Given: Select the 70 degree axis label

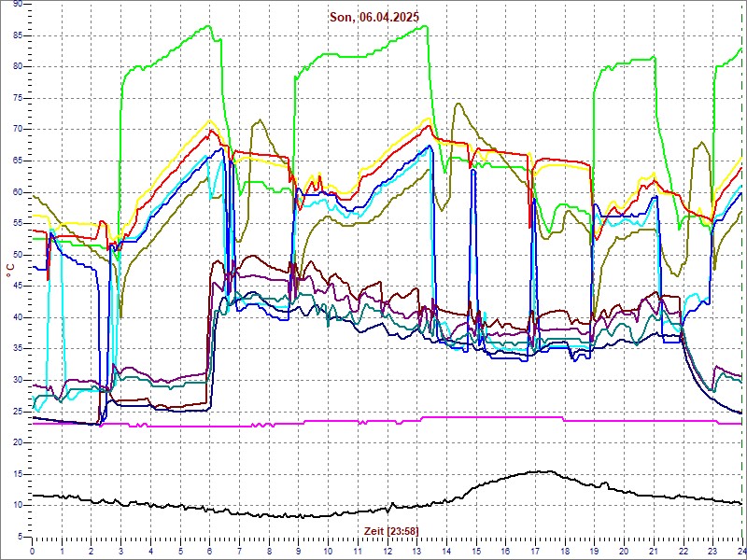Looking at the screenshot, I should (x=17, y=130).
